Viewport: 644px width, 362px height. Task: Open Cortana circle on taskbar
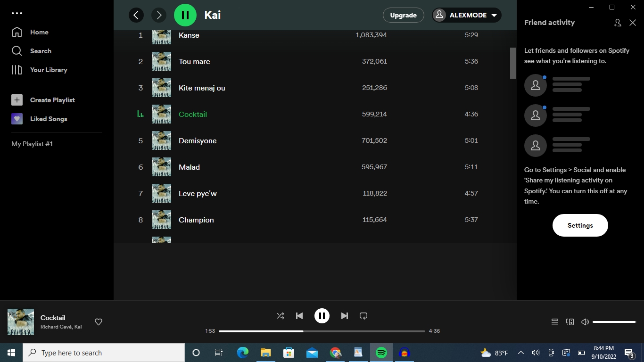[196, 353]
